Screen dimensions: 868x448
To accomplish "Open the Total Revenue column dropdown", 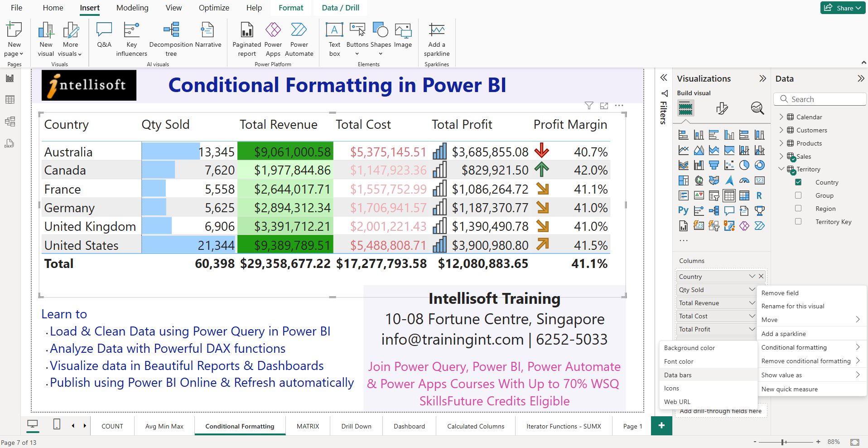I will coord(752,303).
